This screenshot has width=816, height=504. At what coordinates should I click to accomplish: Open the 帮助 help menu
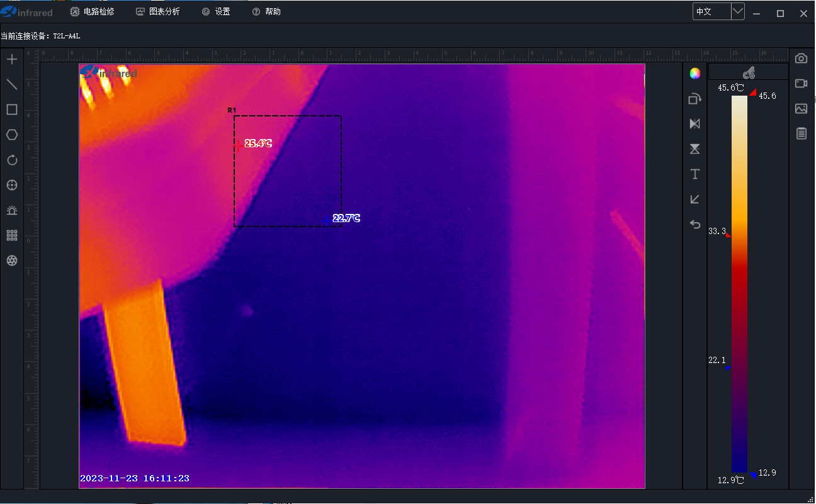(x=266, y=12)
